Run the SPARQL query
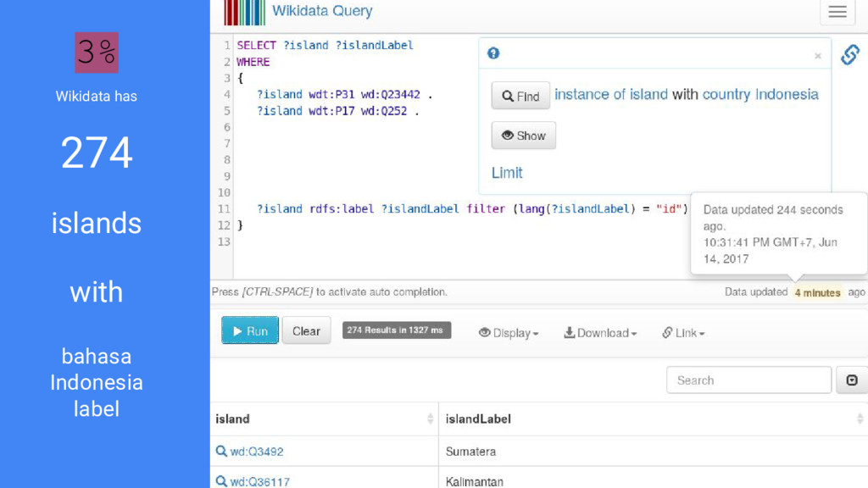The image size is (868, 488). [250, 330]
